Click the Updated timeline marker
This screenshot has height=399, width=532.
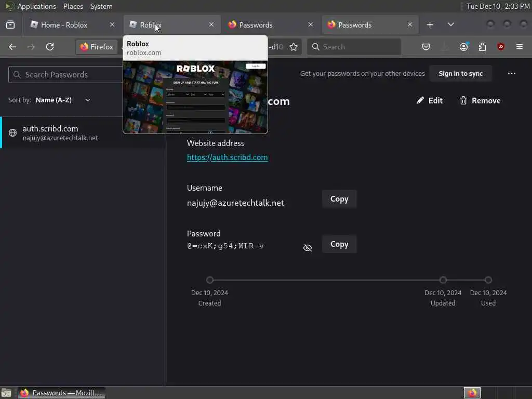click(x=443, y=280)
